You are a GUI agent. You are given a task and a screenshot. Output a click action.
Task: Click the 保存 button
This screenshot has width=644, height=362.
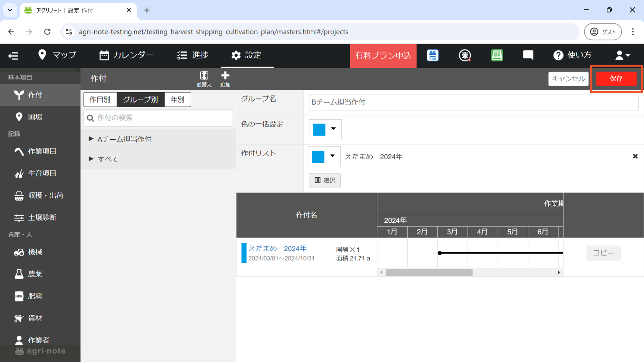[x=616, y=79]
